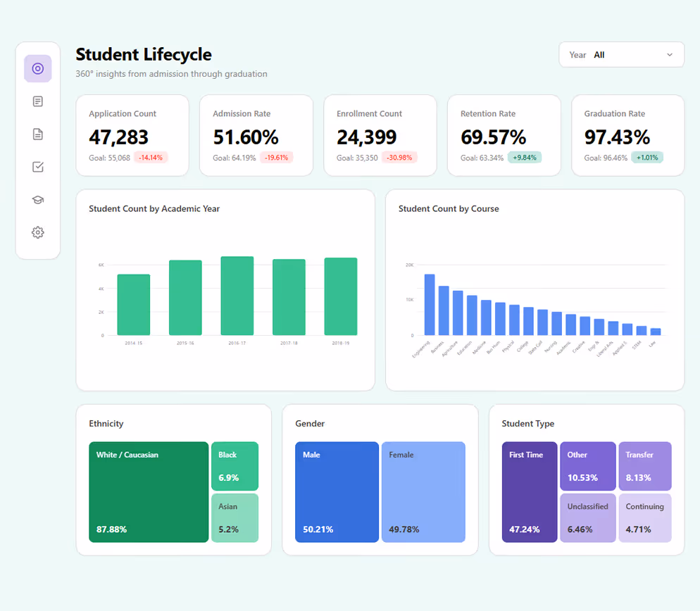This screenshot has height=611, width=700.
Task: Click the +1.01% variance badge
Action: point(647,158)
